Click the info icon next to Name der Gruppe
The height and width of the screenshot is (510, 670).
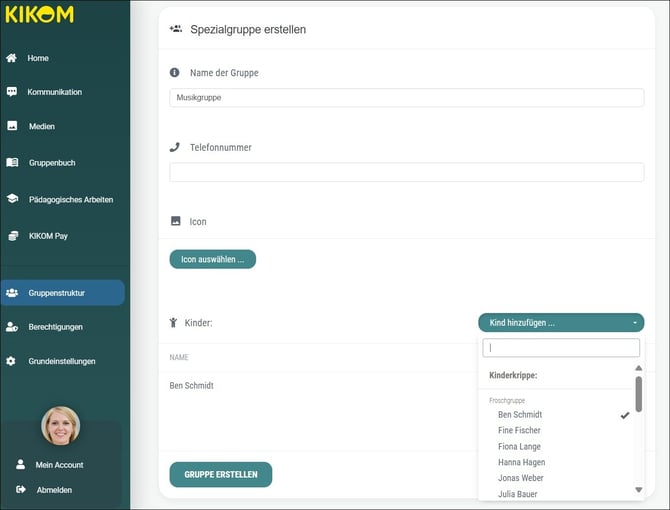(174, 73)
